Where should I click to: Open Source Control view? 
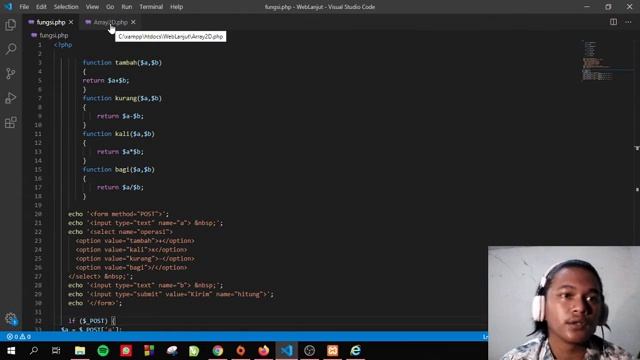(x=11, y=73)
